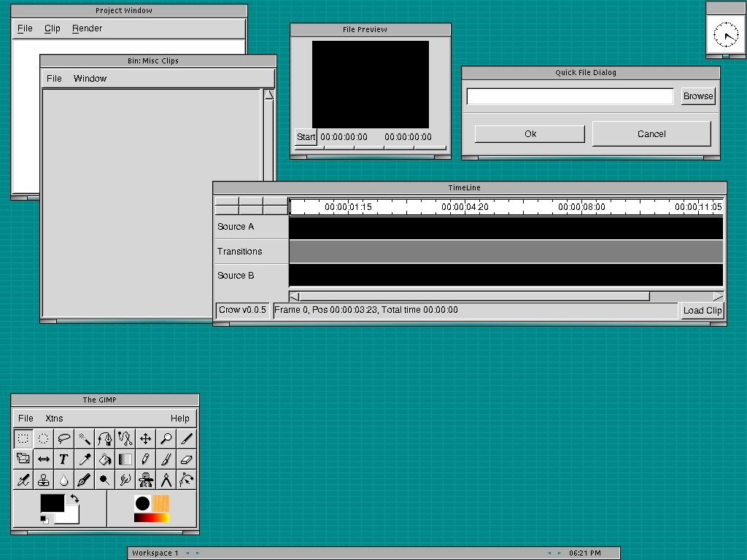Activate the Magnify zoom tool

point(166,438)
